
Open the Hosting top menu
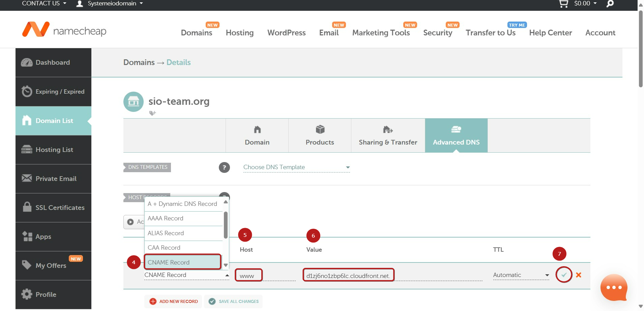tap(240, 33)
